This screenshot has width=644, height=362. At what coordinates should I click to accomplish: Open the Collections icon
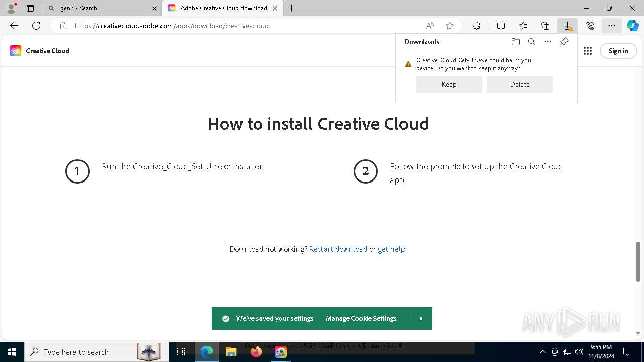click(x=545, y=26)
